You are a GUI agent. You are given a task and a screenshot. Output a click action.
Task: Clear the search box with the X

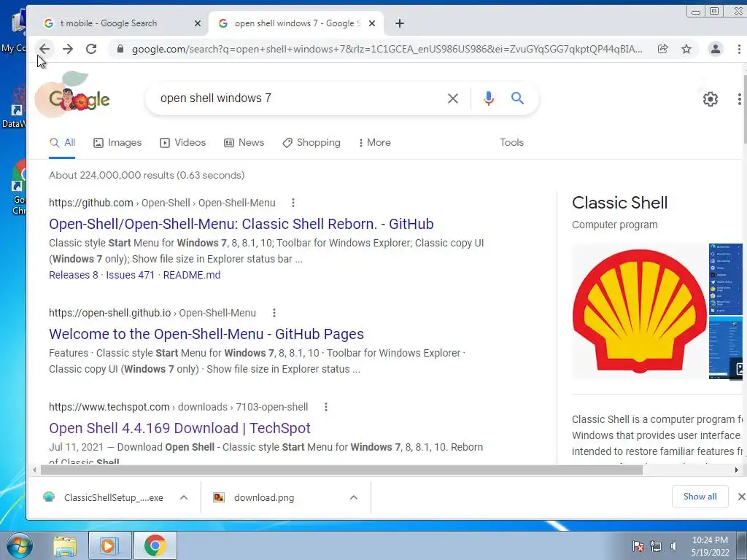[452, 98]
